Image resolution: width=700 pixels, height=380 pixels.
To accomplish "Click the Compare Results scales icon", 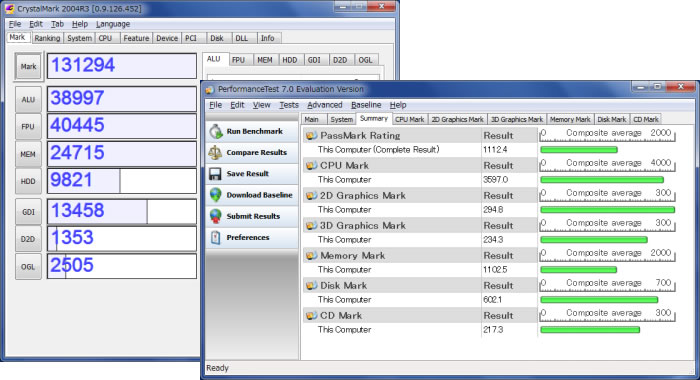I will 215,152.
